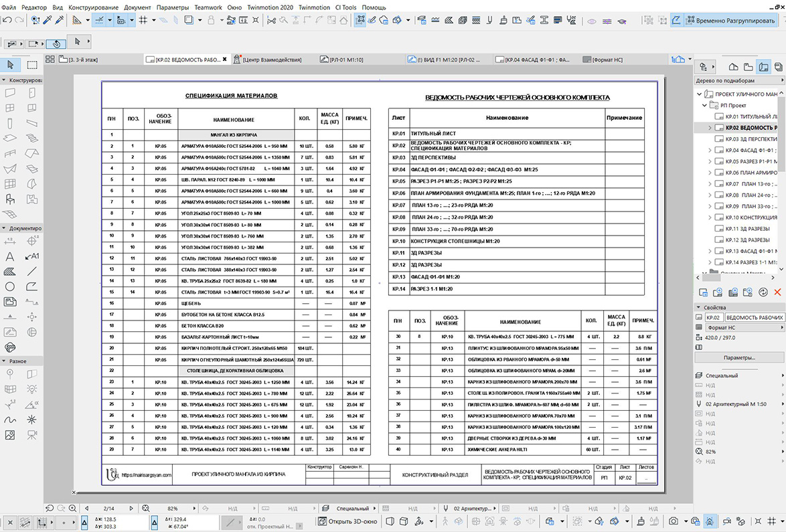Collapse the Конструирование toolbox section

point(4,80)
